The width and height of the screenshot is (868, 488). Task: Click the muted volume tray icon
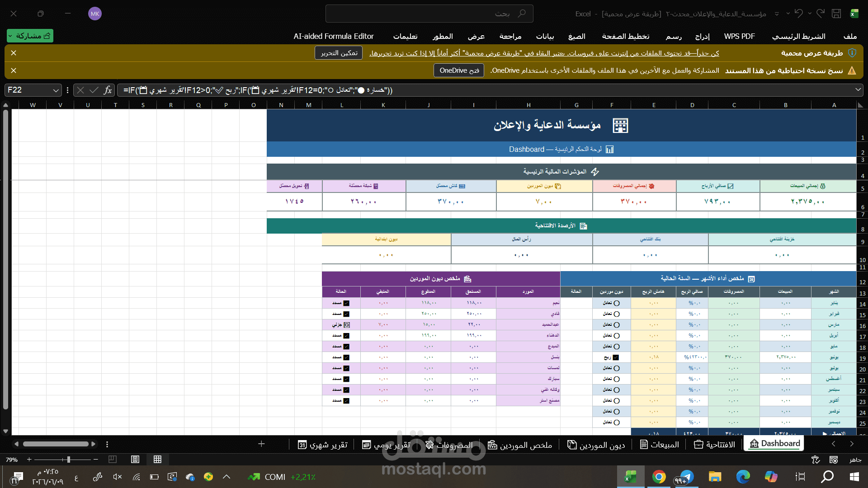(x=117, y=477)
